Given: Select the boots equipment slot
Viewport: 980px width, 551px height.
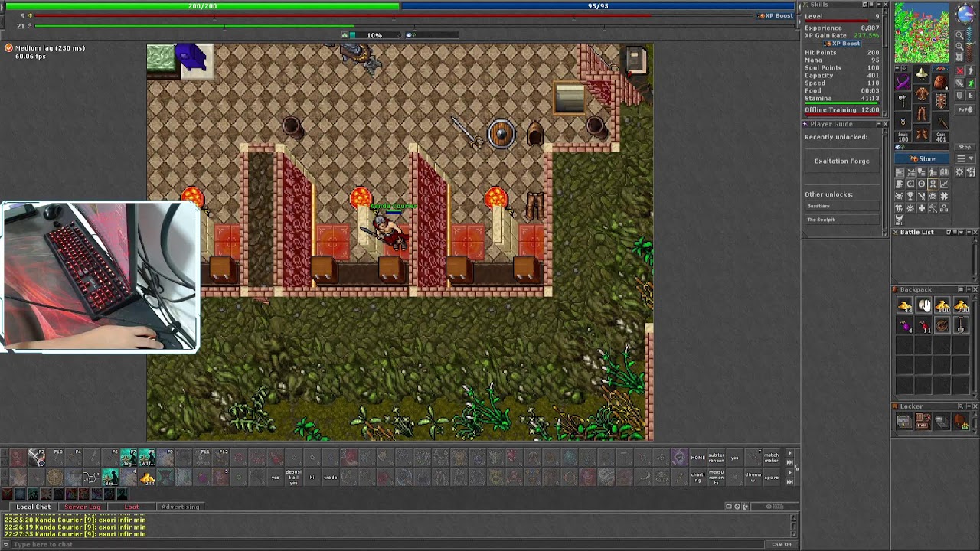Looking at the screenshot, I should (x=922, y=133).
